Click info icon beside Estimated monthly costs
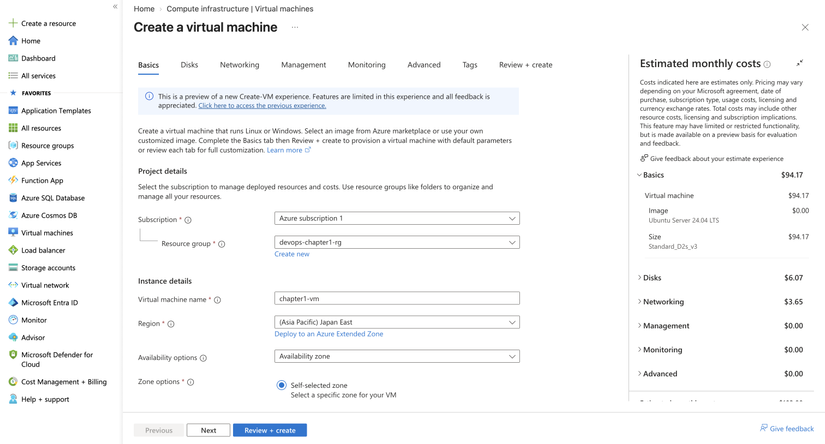825x444 pixels. 767,64
